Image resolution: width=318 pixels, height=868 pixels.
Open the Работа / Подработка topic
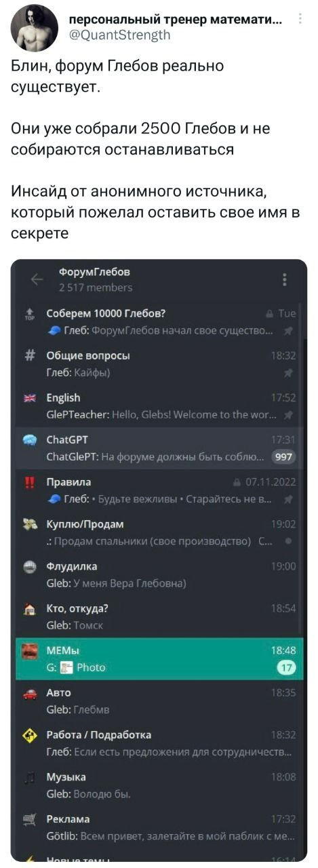pyautogui.click(x=159, y=743)
